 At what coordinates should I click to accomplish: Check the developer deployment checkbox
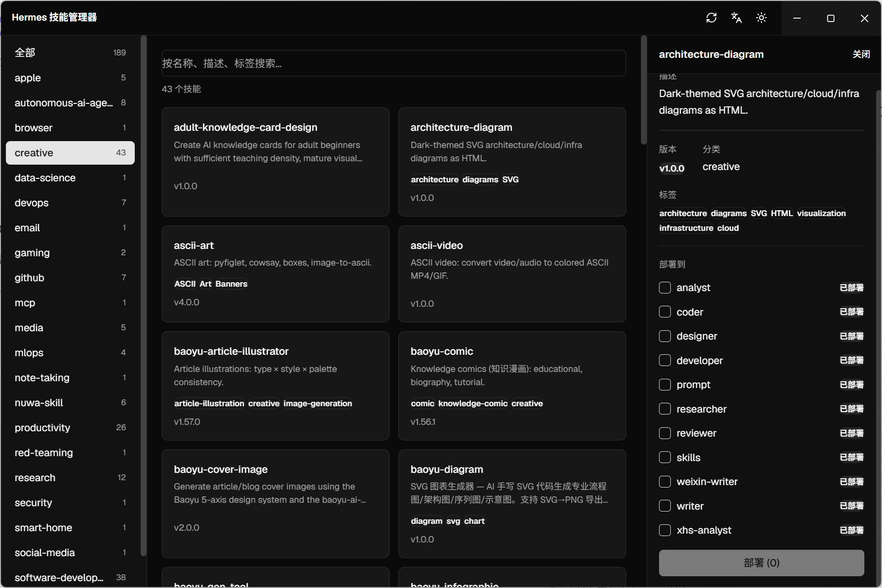(x=665, y=360)
